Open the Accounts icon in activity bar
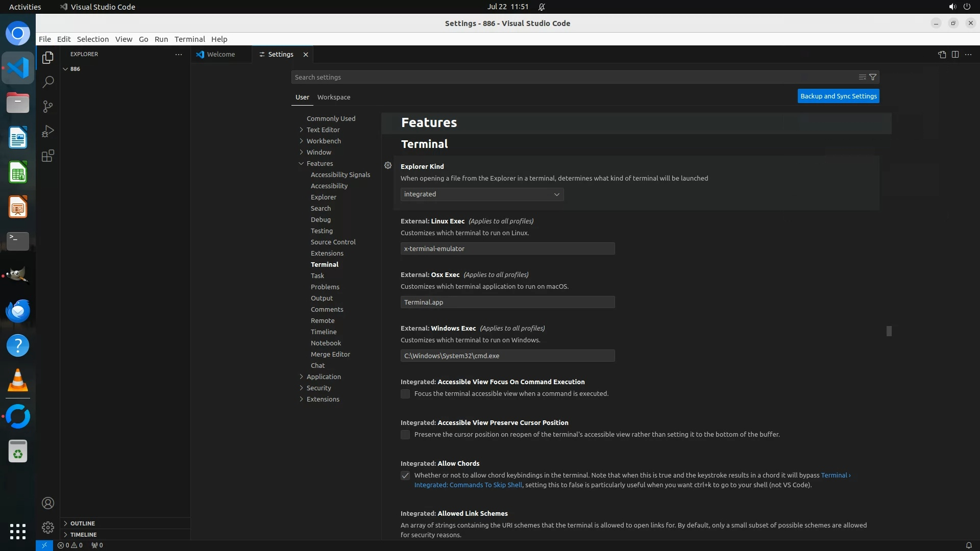The image size is (980, 551). (48, 503)
